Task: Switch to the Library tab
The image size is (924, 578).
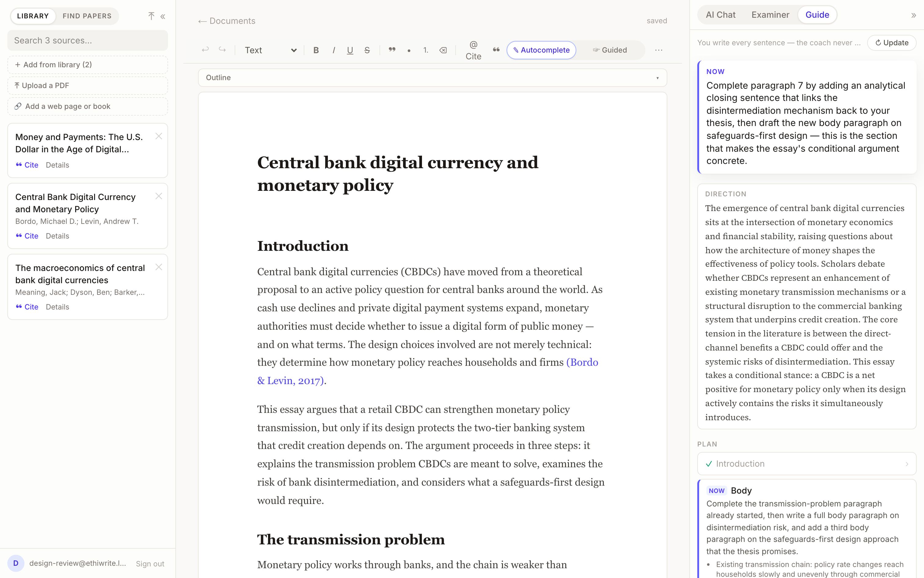Action: [x=33, y=16]
